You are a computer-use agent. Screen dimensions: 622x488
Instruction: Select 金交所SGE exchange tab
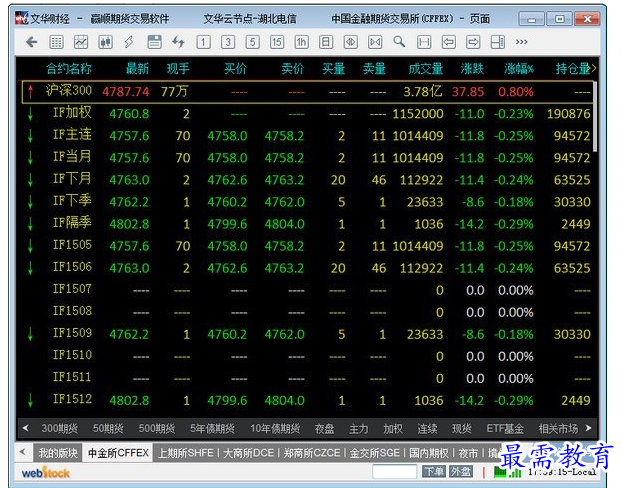(374, 453)
